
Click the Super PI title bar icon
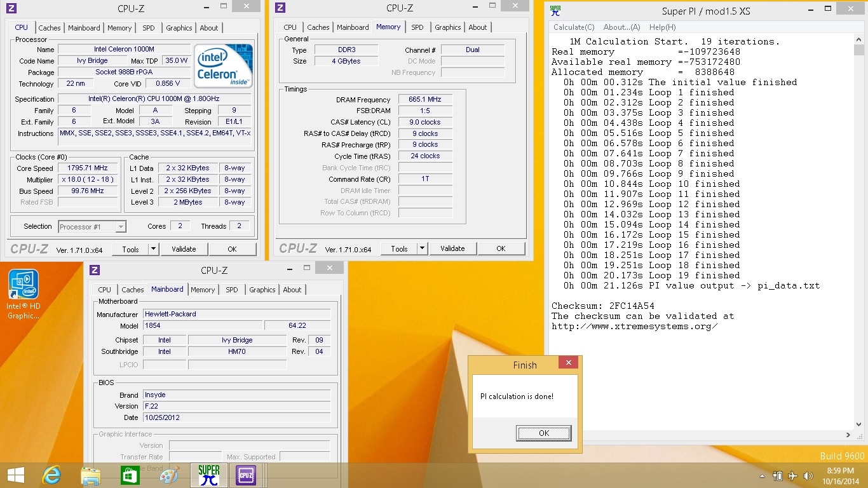(555, 10)
